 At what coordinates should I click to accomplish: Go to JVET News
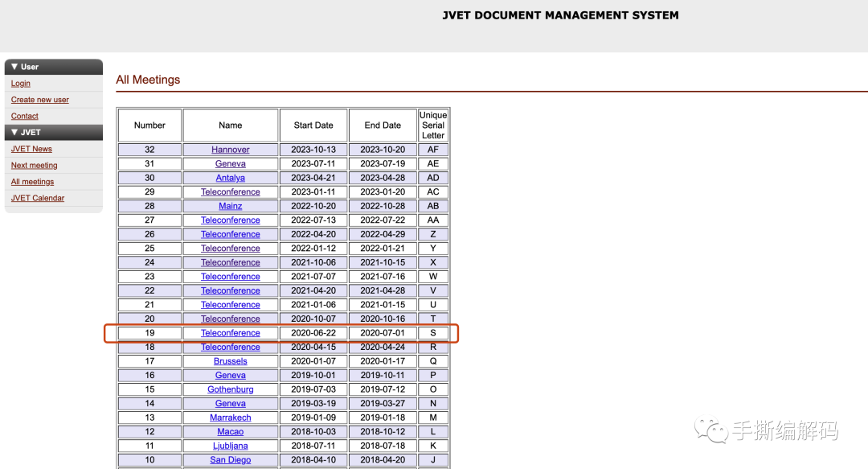(31, 149)
